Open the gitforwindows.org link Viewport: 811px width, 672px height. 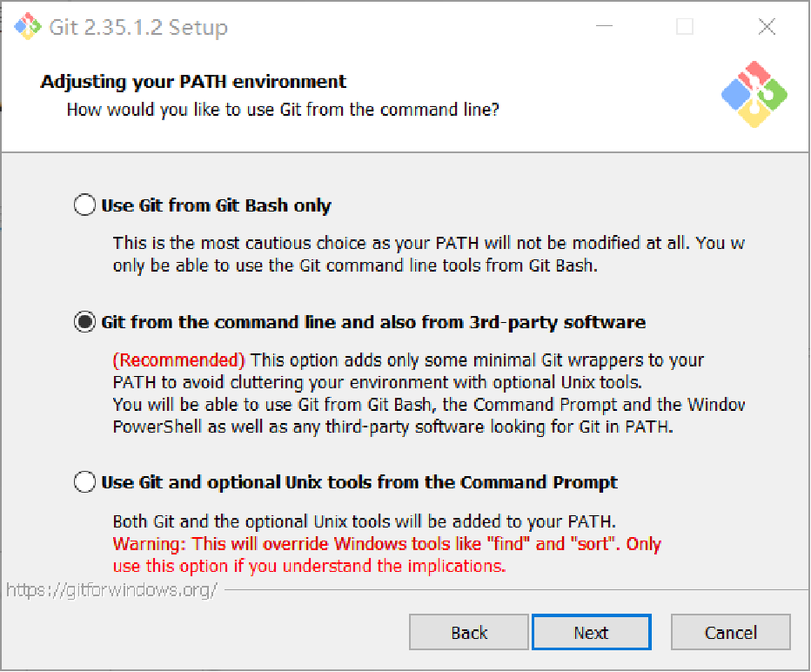(x=111, y=590)
